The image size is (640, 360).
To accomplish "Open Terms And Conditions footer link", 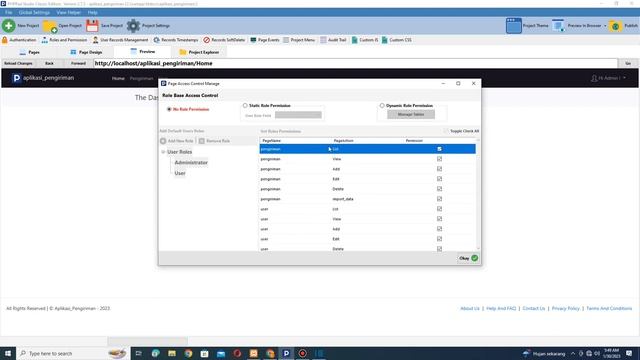I will pyautogui.click(x=609, y=308).
